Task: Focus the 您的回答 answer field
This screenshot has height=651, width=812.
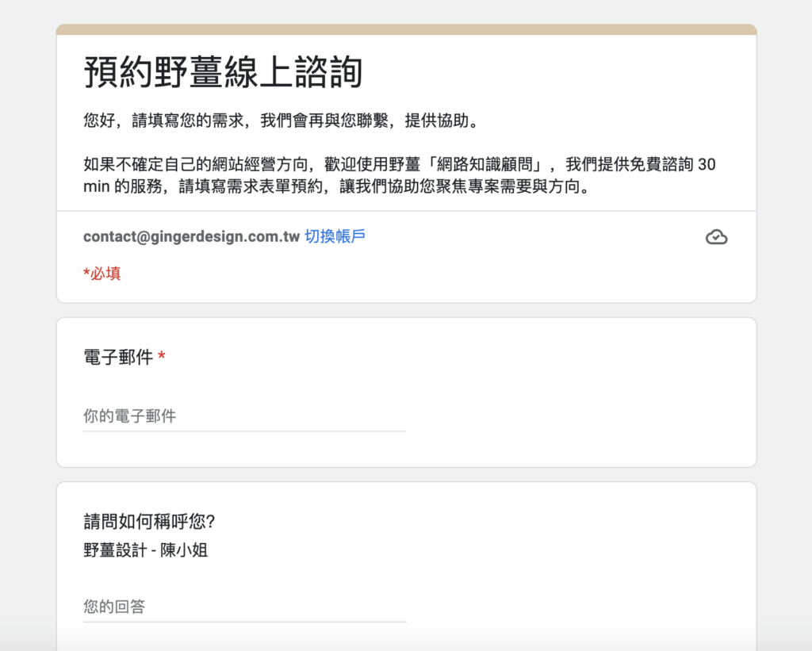Action: tap(244, 607)
